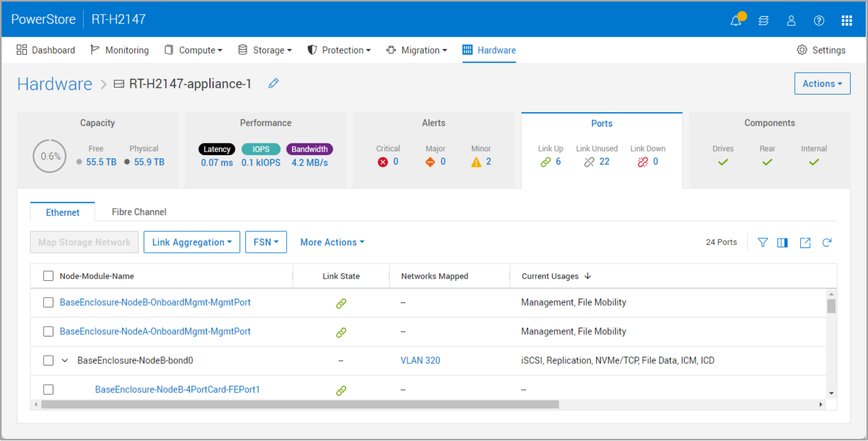
Task: Open the Migration dropdown menu
Action: tap(416, 50)
